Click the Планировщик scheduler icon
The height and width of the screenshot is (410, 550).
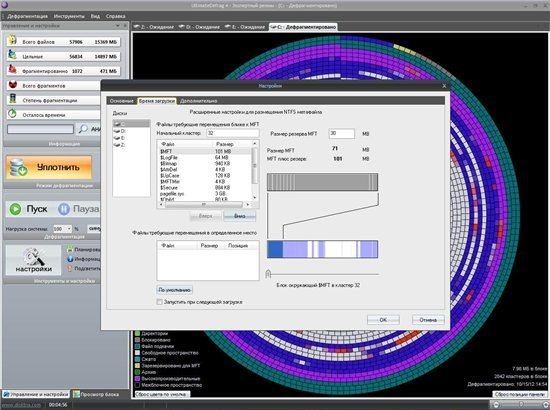pos(69,249)
